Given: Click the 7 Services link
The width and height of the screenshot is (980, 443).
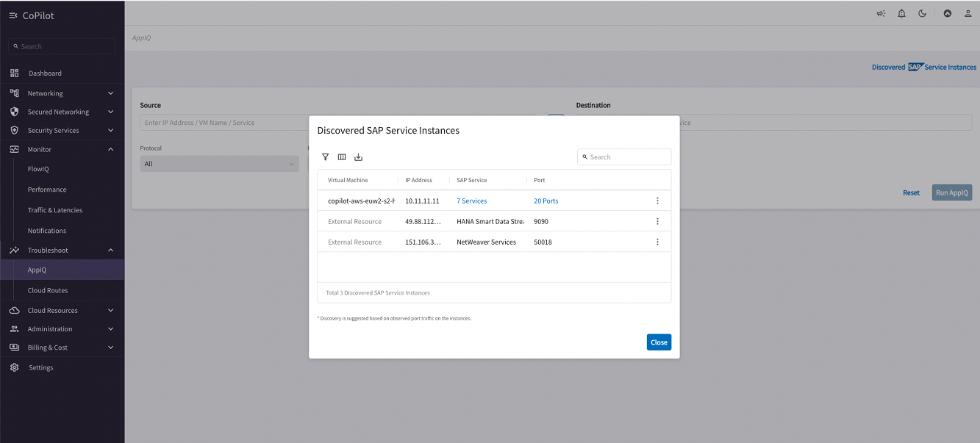Looking at the screenshot, I should pos(471,201).
